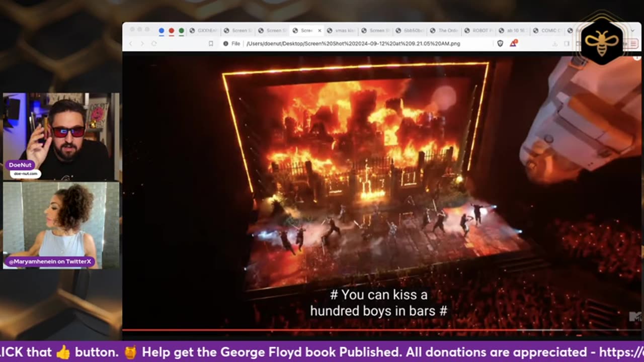The image size is (644, 362).
Task: Click the doe-nut.com label
Action: point(25,173)
